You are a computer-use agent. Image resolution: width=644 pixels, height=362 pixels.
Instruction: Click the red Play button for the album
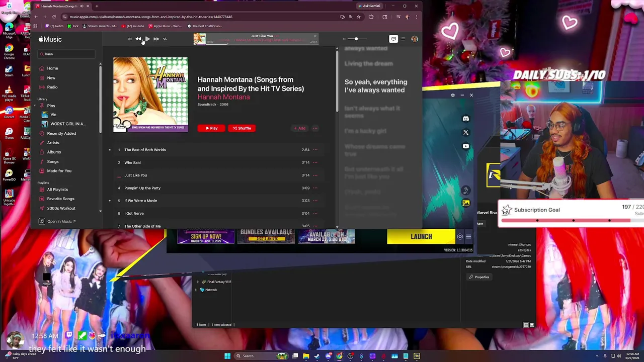(211, 128)
